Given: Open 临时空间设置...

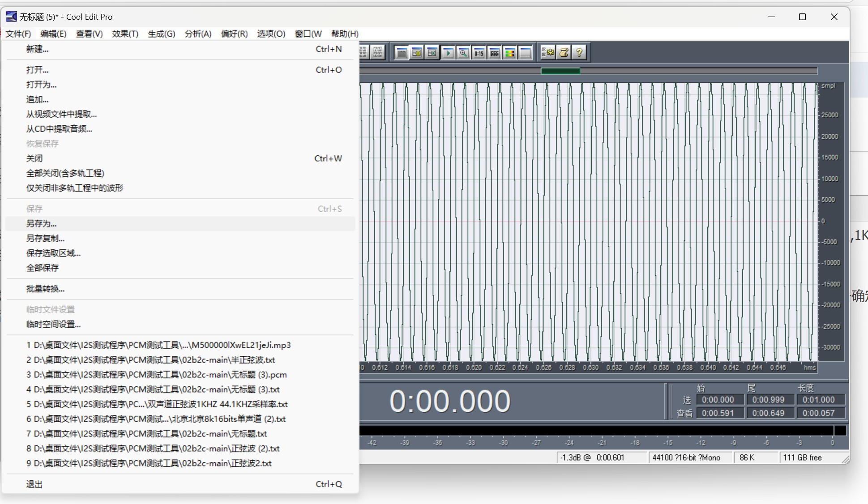Looking at the screenshot, I should coord(180,325).
